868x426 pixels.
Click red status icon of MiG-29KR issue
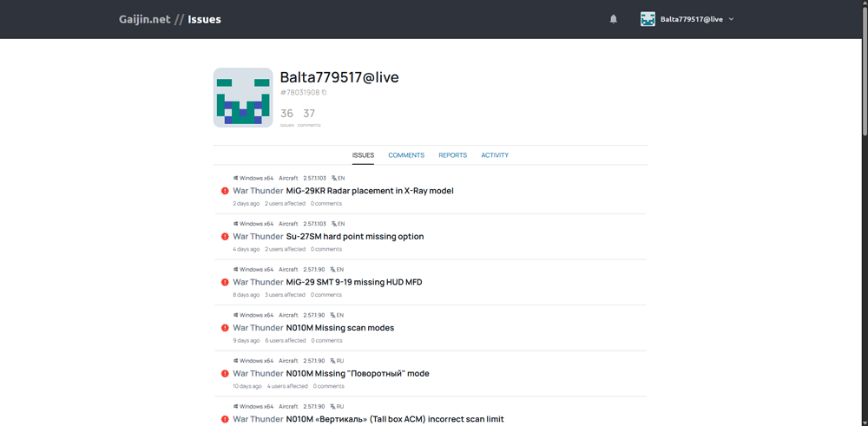point(225,191)
